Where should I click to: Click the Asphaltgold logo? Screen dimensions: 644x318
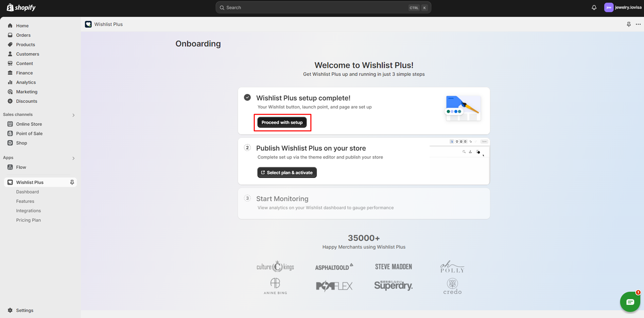tap(334, 267)
